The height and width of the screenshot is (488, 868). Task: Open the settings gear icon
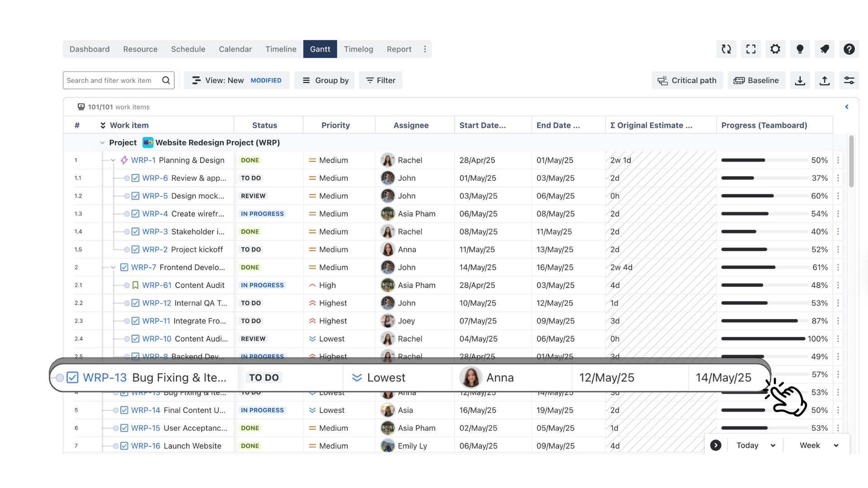(x=776, y=49)
